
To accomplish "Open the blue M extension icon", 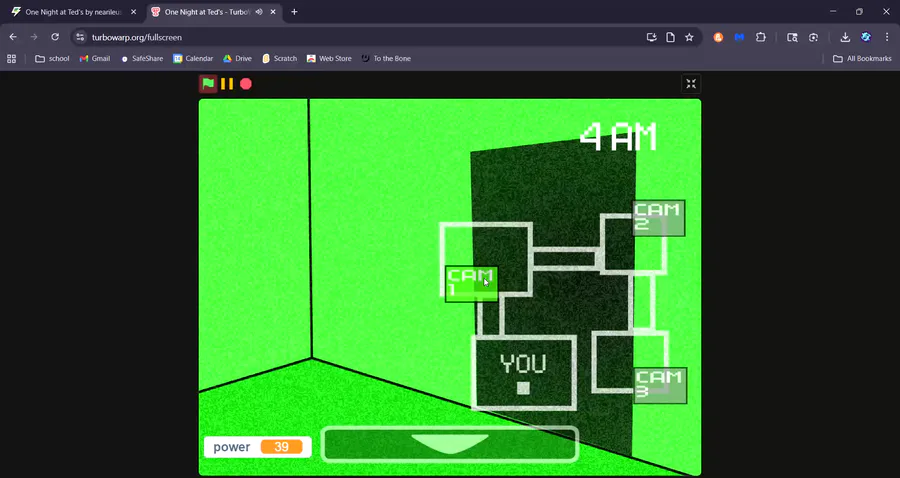I will [x=739, y=37].
